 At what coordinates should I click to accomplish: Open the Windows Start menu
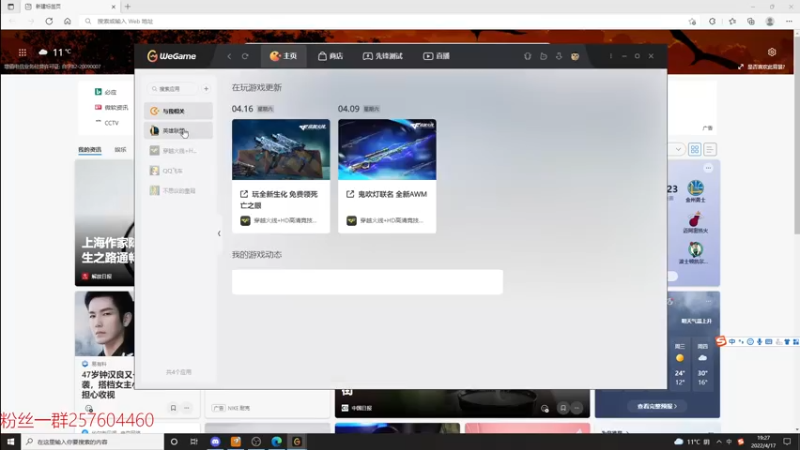(x=10, y=442)
